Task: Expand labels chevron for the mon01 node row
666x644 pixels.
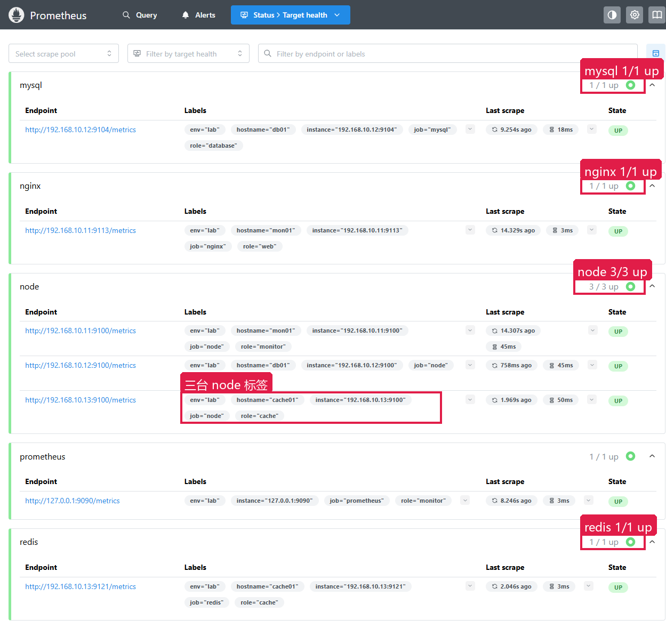Action: pyautogui.click(x=470, y=330)
